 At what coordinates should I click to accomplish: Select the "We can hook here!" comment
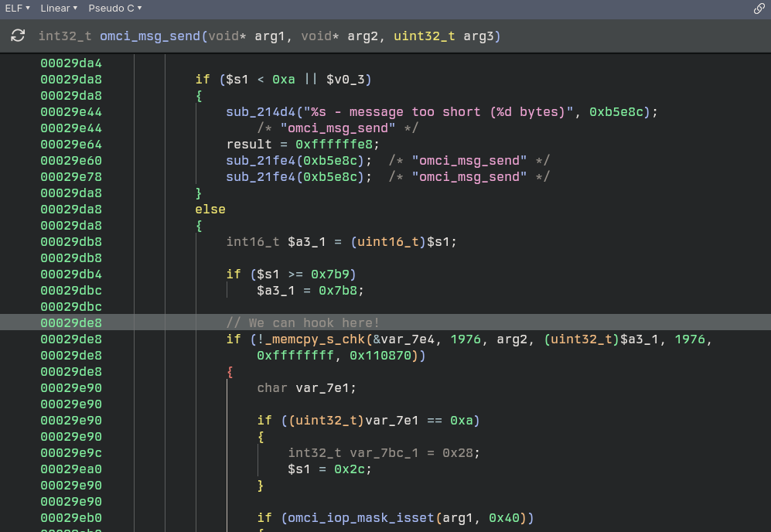(x=303, y=322)
